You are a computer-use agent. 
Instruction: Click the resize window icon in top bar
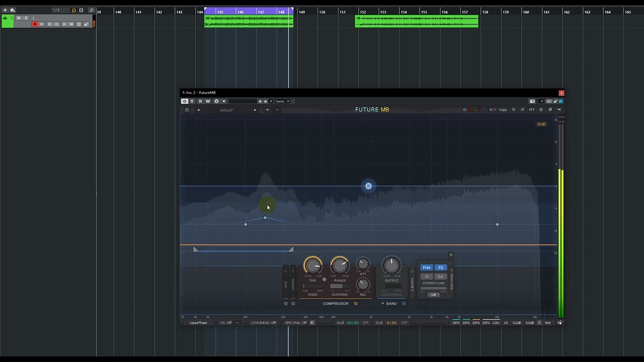pyautogui.click(x=550, y=110)
